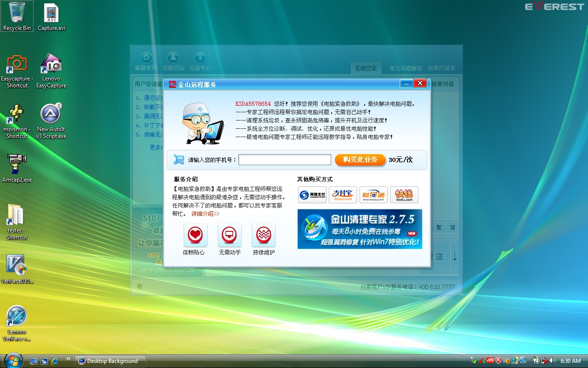Click Switch between windows in Quick Launch

pos(44,361)
